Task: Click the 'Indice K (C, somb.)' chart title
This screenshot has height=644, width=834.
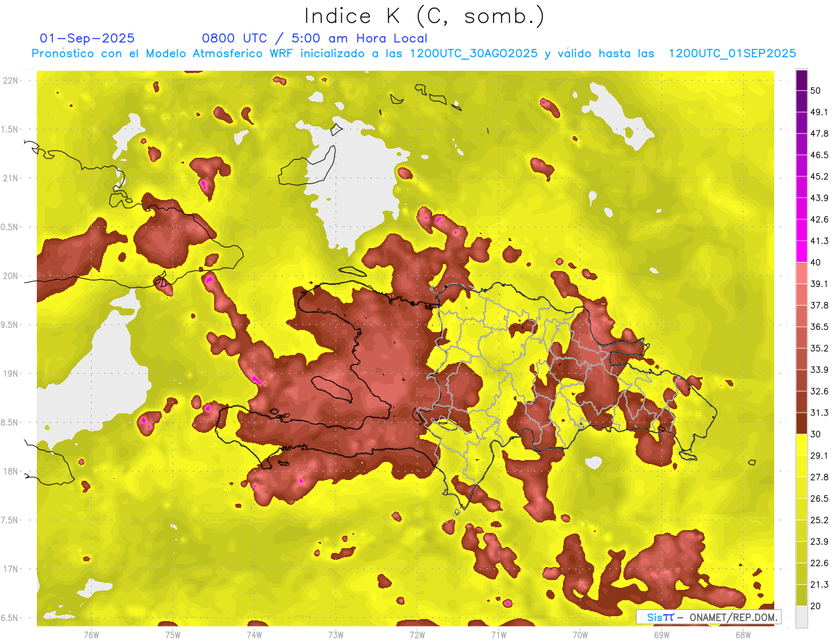Action: tap(425, 16)
